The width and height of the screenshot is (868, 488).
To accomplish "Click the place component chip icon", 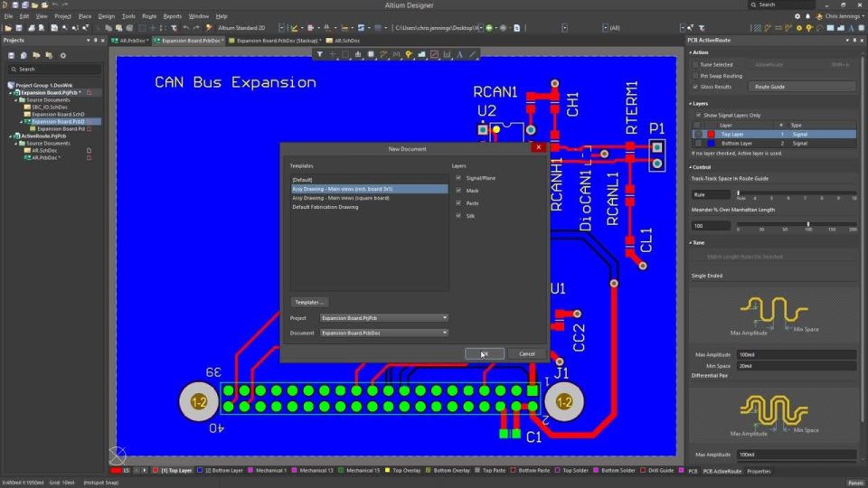I will point(371,54).
